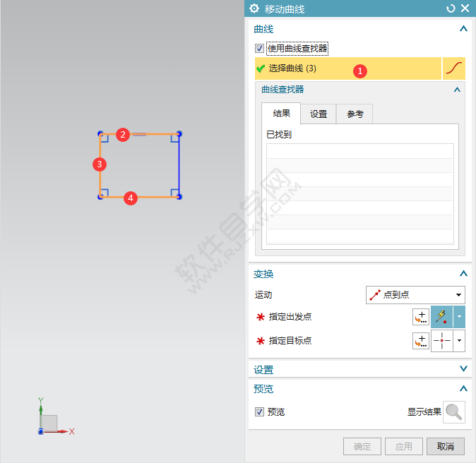Expand the 设置 section
Viewport: 476px width, 463px height.
(463, 369)
